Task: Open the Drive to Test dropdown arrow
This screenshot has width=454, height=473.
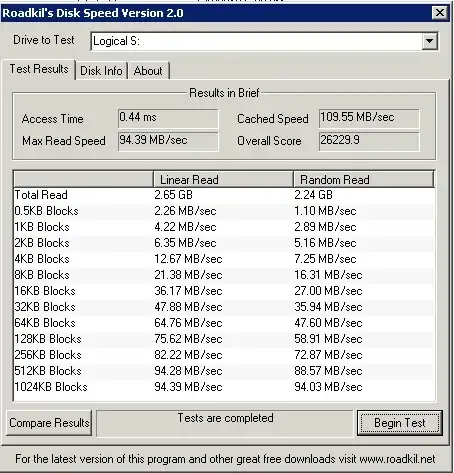Action: click(429, 41)
